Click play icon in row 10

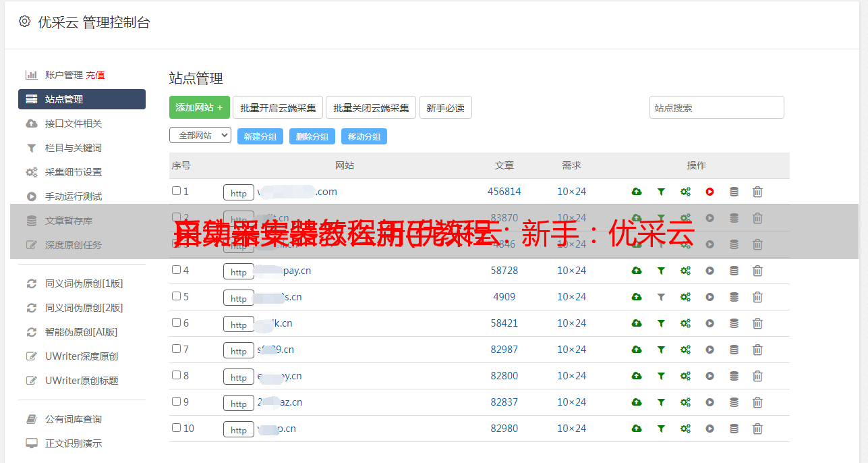710,429
